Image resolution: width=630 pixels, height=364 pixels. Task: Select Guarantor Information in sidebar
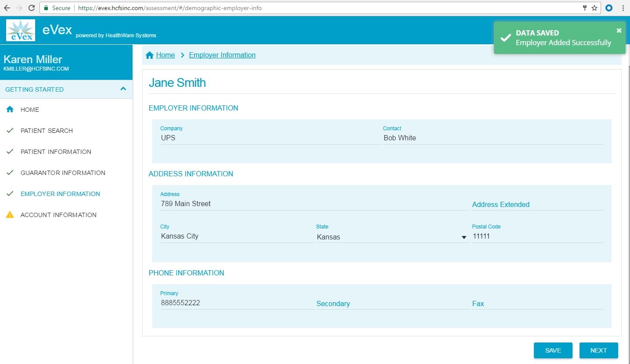(63, 173)
